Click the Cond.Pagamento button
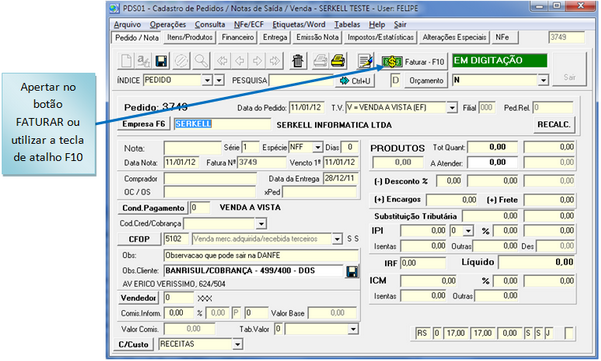 (153, 208)
